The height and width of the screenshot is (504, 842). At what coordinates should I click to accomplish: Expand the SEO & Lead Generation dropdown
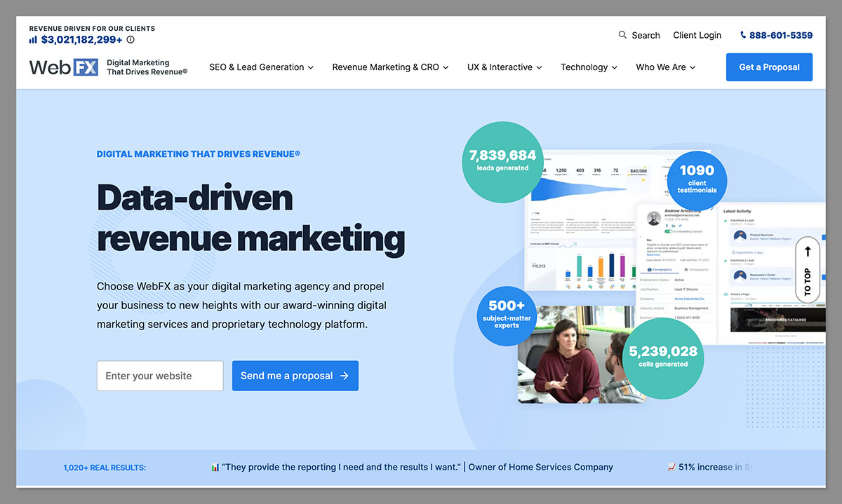point(260,67)
